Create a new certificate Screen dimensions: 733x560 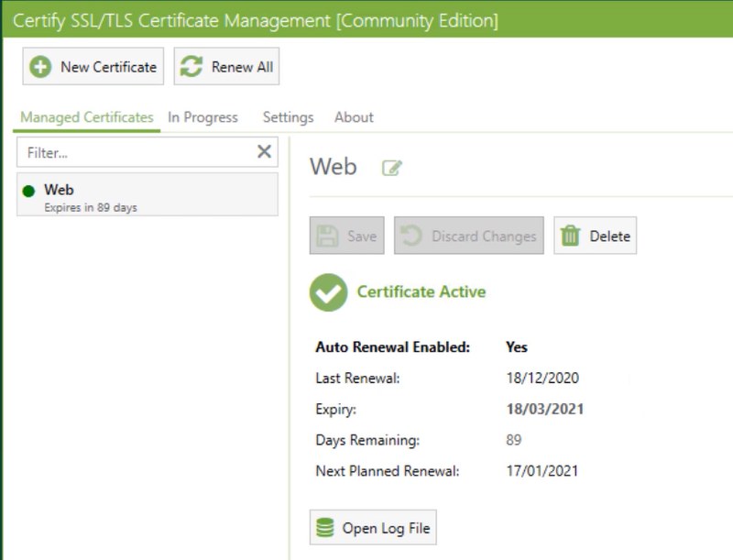[x=92, y=66]
